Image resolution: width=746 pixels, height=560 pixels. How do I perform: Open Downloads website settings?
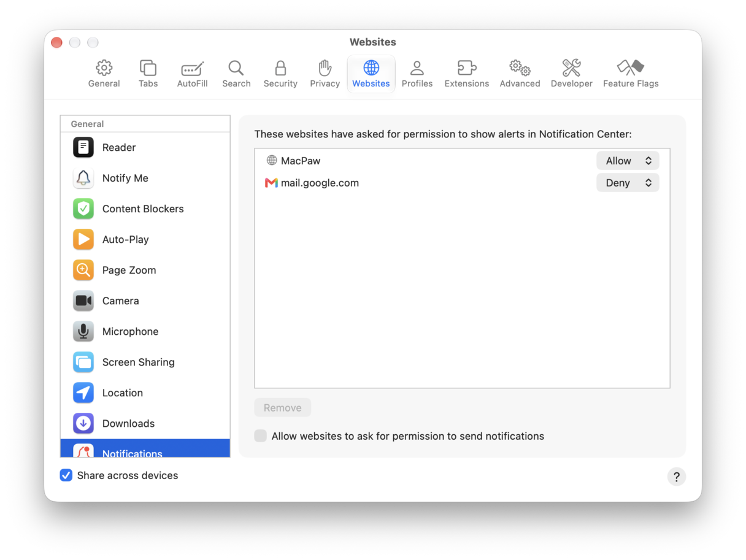(145, 423)
